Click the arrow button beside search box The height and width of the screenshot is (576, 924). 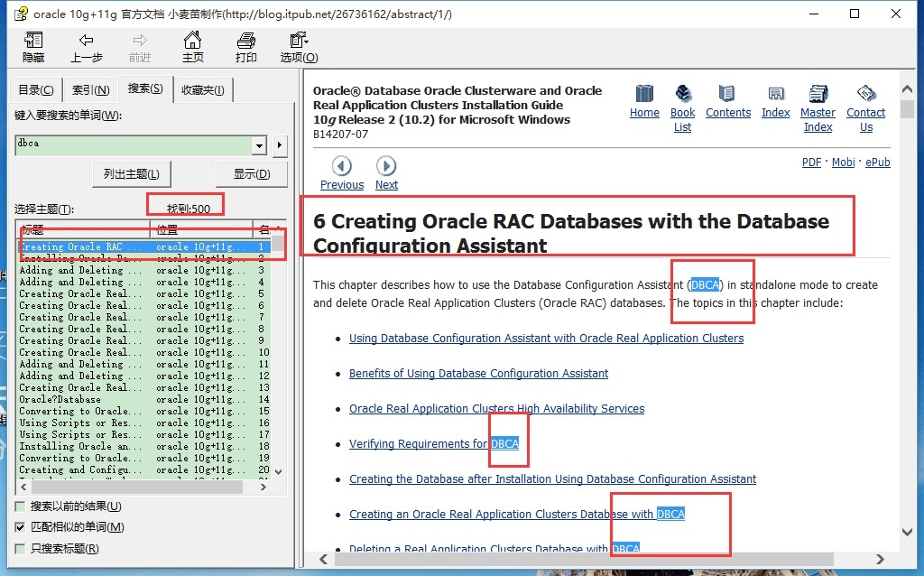[280, 145]
